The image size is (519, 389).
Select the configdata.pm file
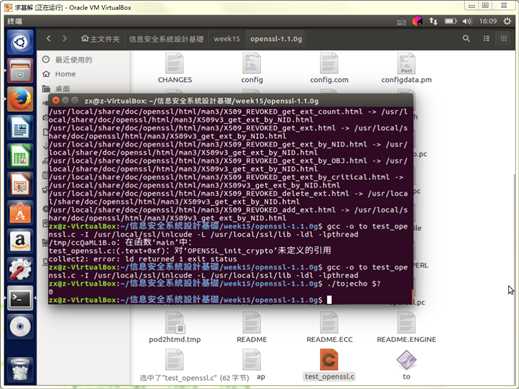pyautogui.click(x=406, y=68)
